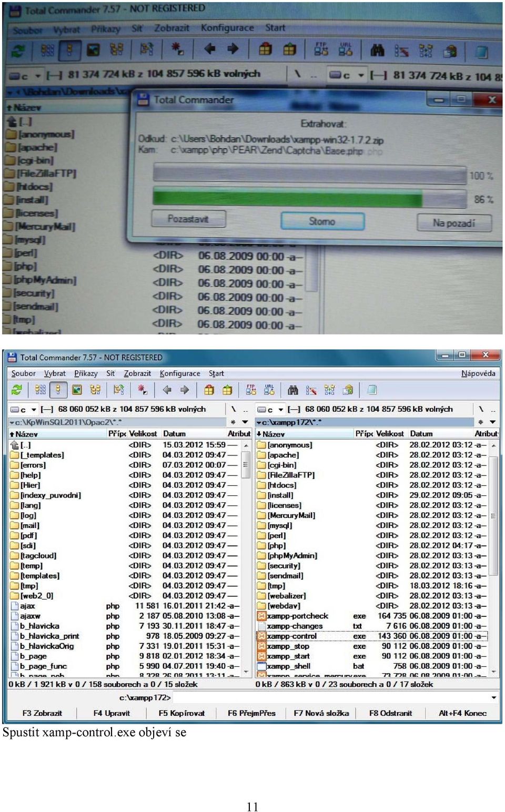The width and height of the screenshot is (505, 812).
Task: Open Soubor menu in the lower window
Action: pos(24,373)
